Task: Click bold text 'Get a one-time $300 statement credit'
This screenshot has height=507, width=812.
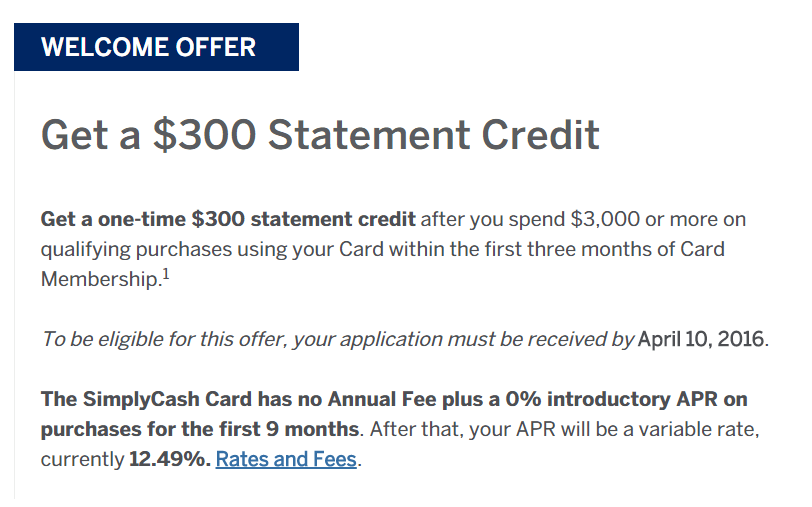Action: [x=228, y=220]
